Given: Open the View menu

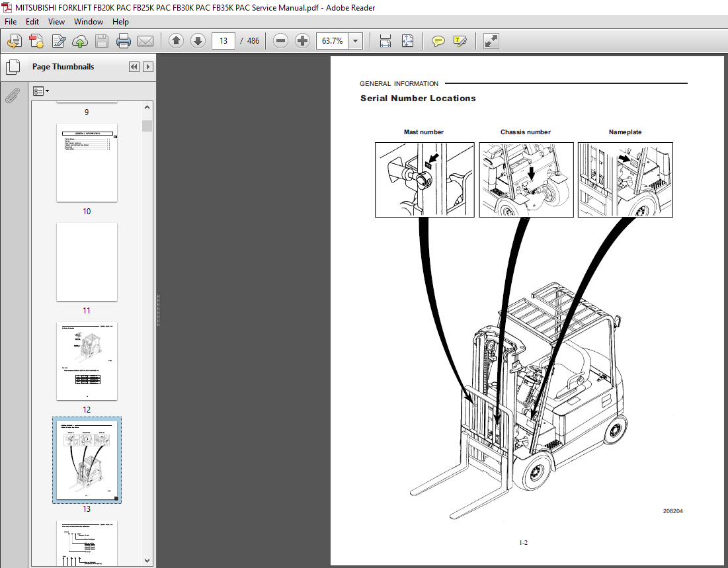Looking at the screenshot, I should 56,22.
